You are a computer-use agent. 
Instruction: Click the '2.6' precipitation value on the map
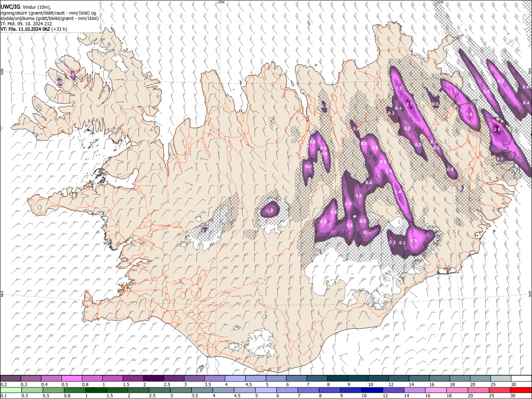(x=498, y=130)
